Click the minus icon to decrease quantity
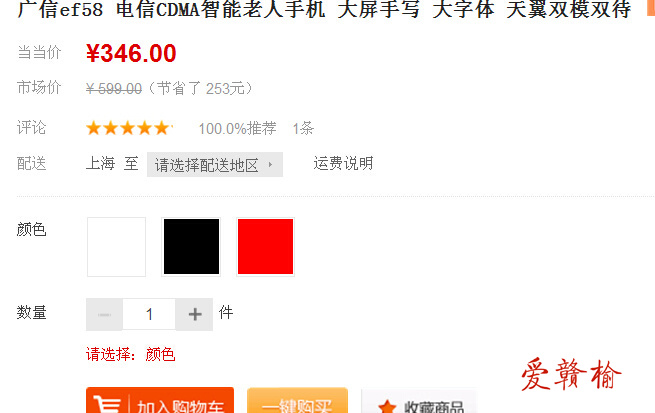The image size is (655, 413). (104, 314)
